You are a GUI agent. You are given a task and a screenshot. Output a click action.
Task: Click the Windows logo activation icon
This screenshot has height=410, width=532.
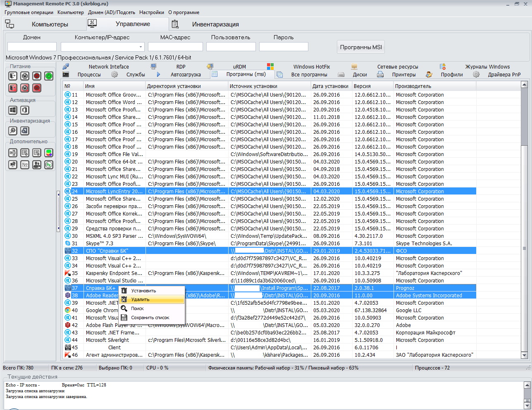click(x=13, y=110)
